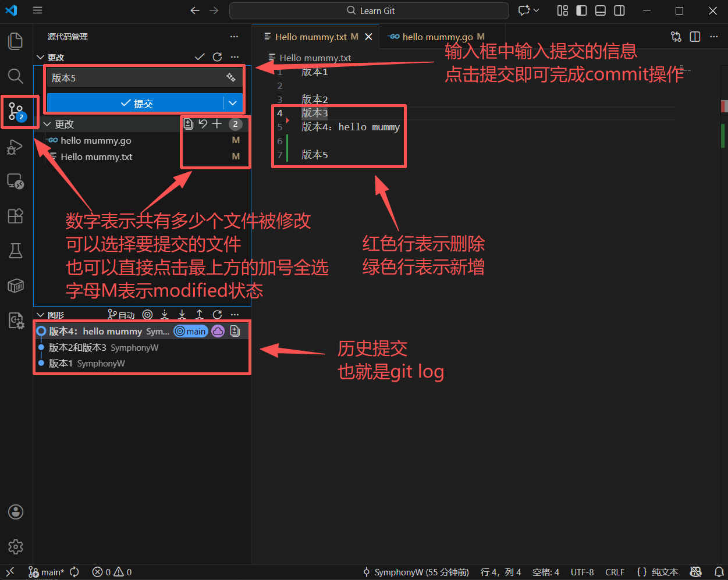
Task: Open the Search view in activity bar
Action: coord(16,76)
